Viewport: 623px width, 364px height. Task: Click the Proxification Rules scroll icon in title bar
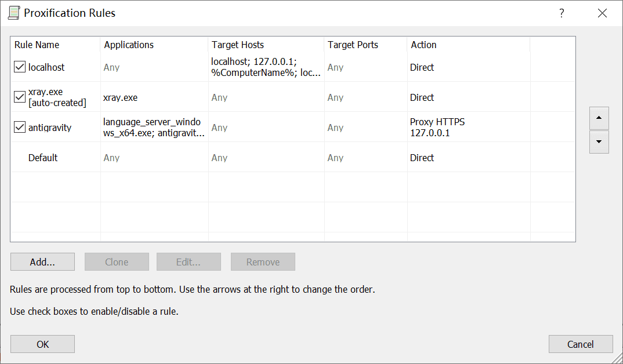[14, 13]
